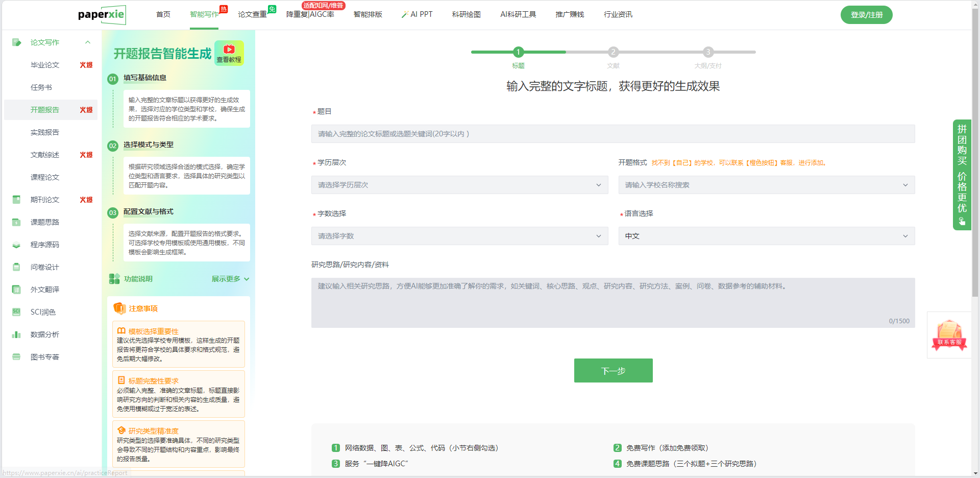Switch to the 论文查重 nav tab
Image resolution: width=980 pixels, height=478 pixels.
pyautogui.click(x=252, y=14)
